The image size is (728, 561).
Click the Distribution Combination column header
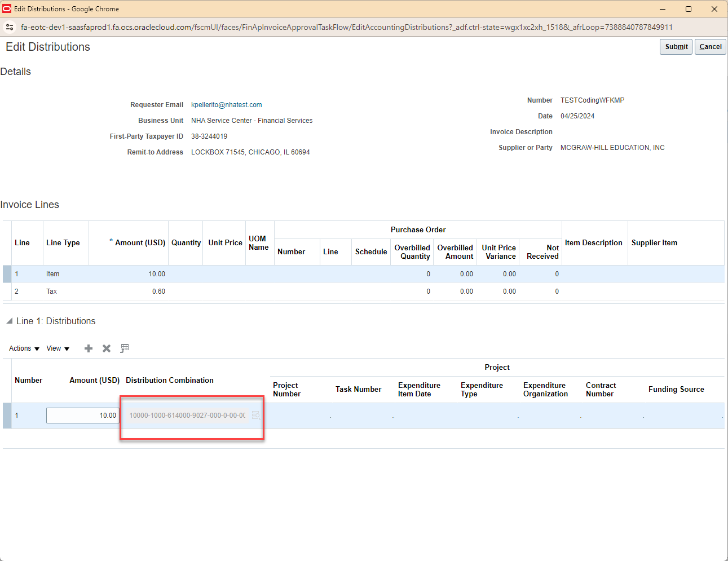coord(170,381)
